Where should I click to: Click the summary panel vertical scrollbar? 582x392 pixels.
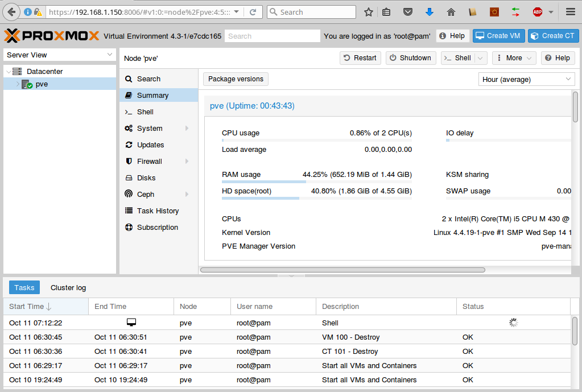[575, 107]
